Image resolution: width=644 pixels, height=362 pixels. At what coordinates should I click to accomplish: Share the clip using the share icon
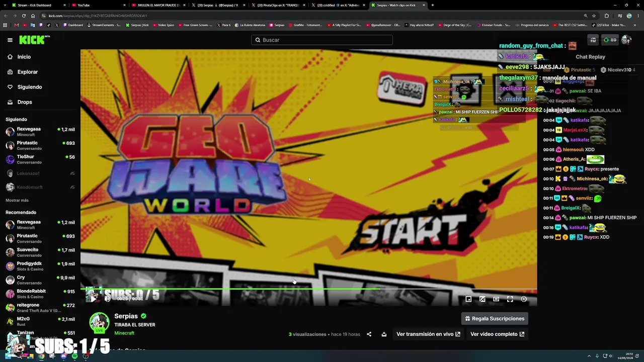(x=369, y=334)
